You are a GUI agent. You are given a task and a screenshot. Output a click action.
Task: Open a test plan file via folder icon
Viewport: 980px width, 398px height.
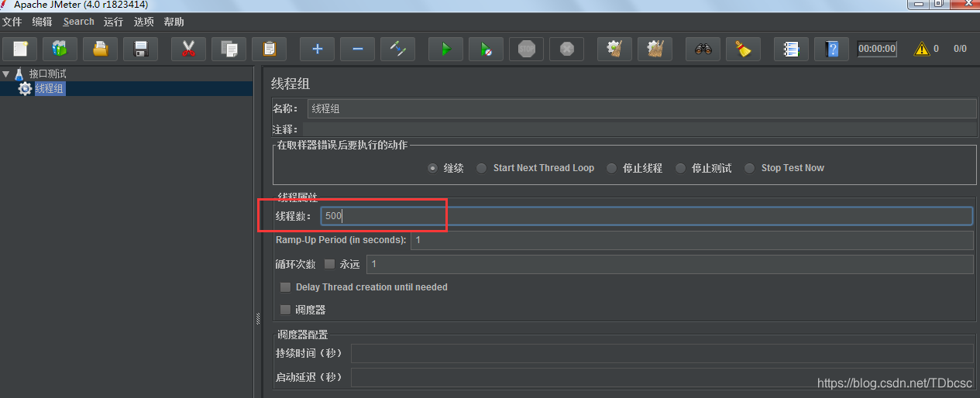pyautogui.click(x=100, y=49)
